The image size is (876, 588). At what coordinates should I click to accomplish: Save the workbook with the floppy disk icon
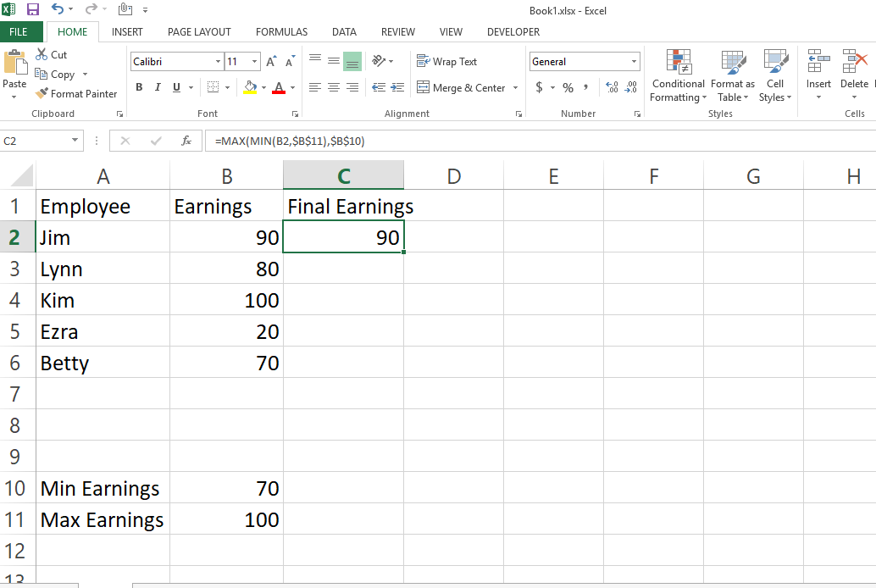coord(33,9)
